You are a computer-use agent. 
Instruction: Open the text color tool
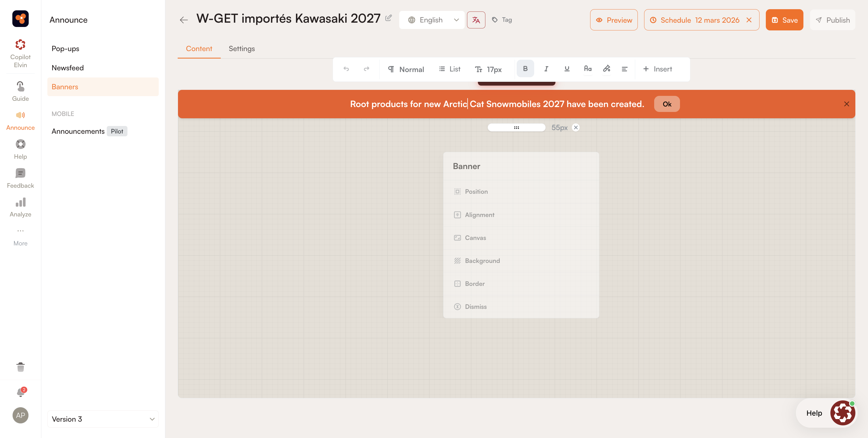point(588,69)
